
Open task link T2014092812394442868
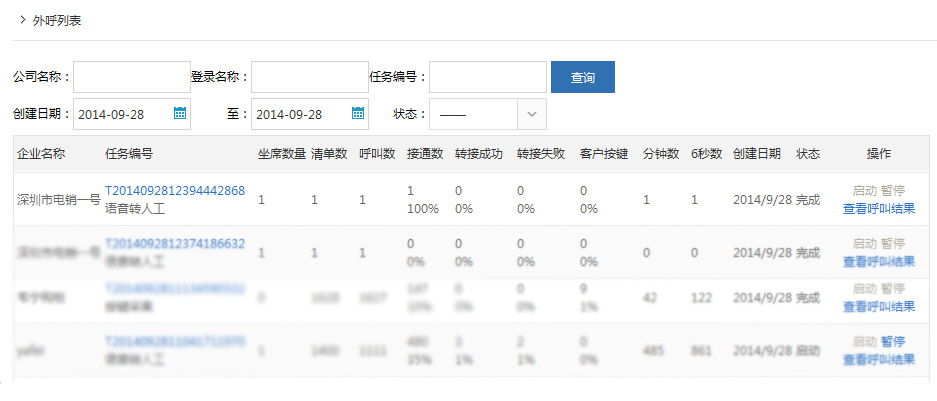pos(175,191)
